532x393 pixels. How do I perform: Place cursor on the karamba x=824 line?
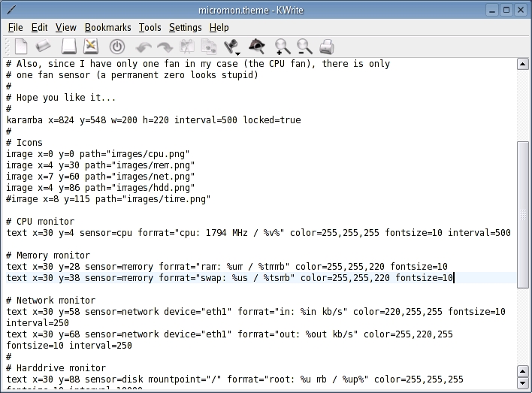pyautogui.click(x=150, y=120)
